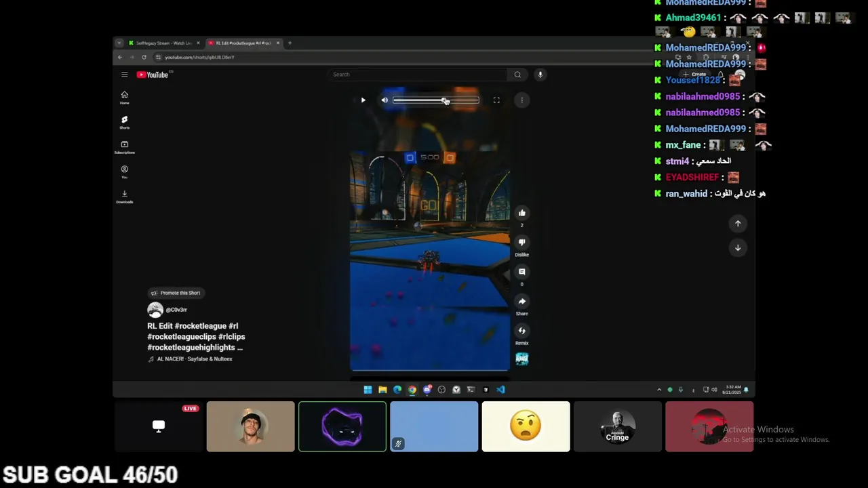The height and width of the screenshot is (488, 868).
Task: Share this Short
Action: coord(521,301)
